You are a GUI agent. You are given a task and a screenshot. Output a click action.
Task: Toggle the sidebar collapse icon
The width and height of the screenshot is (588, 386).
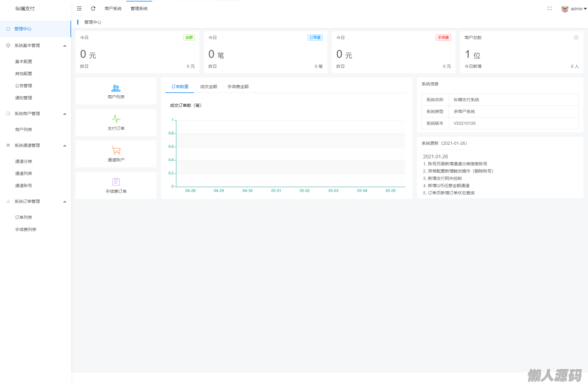pos(79,8)
